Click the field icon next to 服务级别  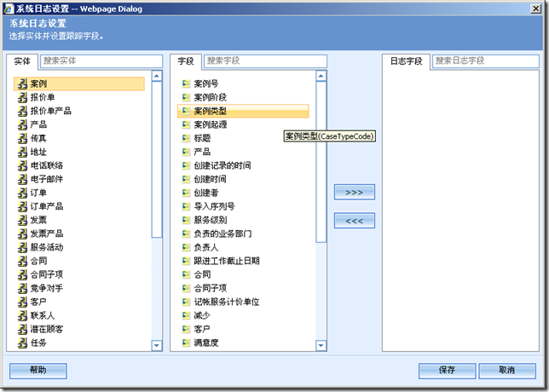coord(186,220)
